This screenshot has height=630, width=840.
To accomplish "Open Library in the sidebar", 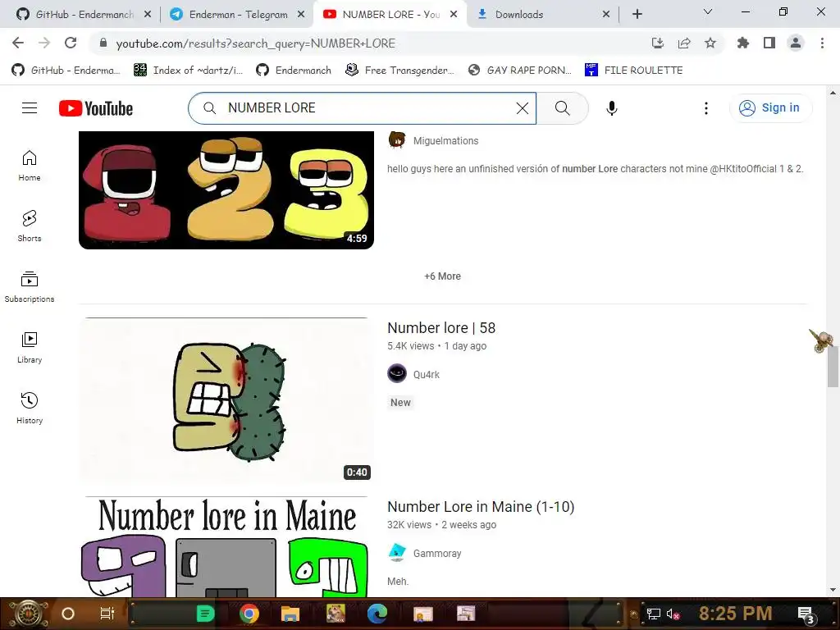I will (x=30, y=348).
